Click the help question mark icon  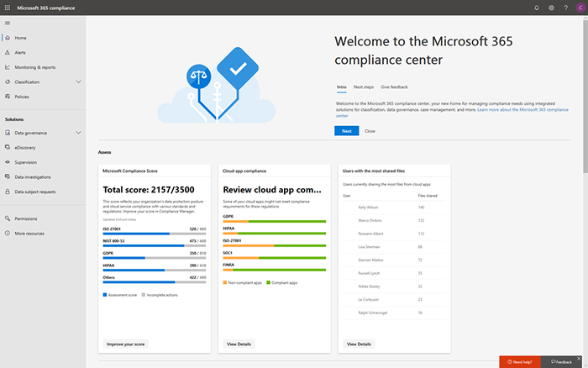point(565,8)
